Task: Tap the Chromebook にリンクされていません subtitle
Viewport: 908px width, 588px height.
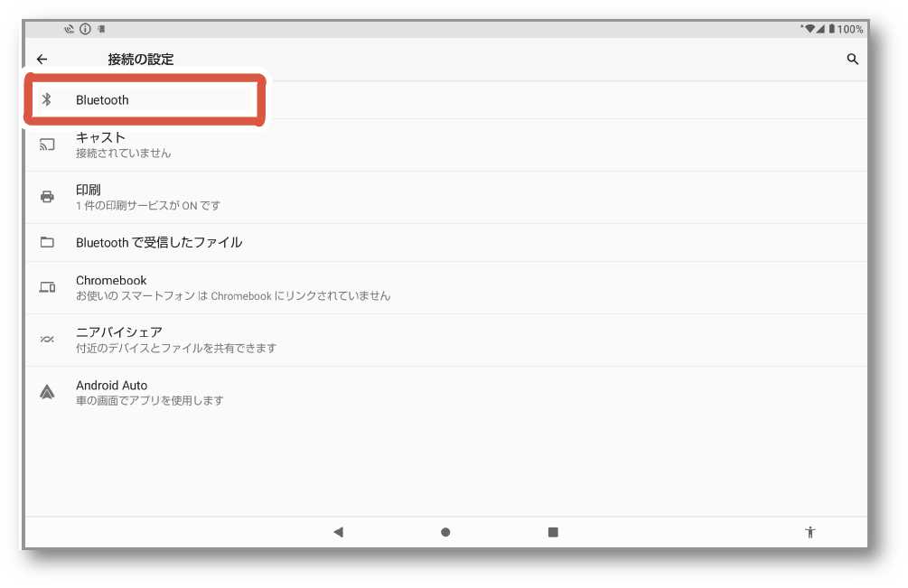Action: 233,295
